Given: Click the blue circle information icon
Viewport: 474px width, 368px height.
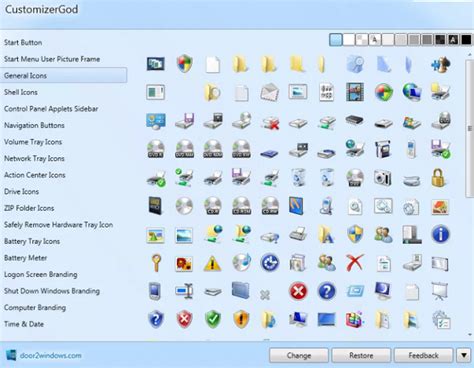Looking at the screenshot, I should [x=440, y=234].
